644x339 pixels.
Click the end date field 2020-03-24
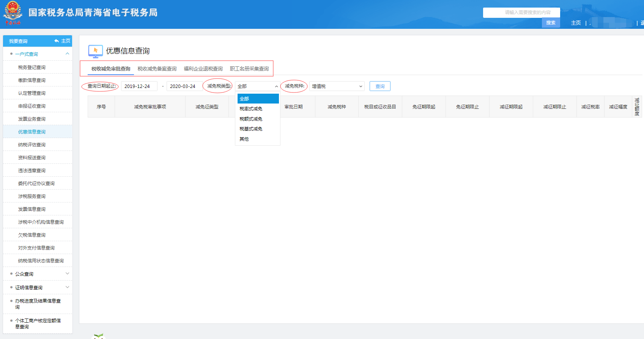point(184,86)
